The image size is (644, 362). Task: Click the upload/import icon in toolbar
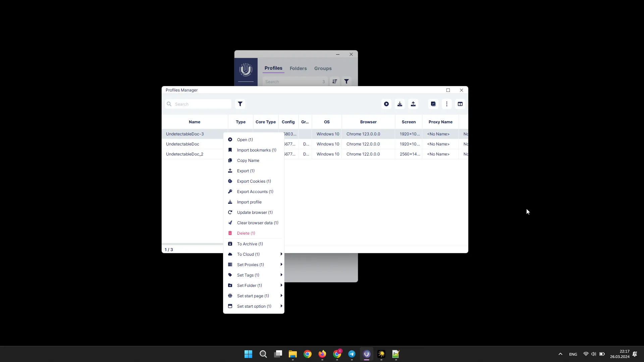click(x=413, y=104)
